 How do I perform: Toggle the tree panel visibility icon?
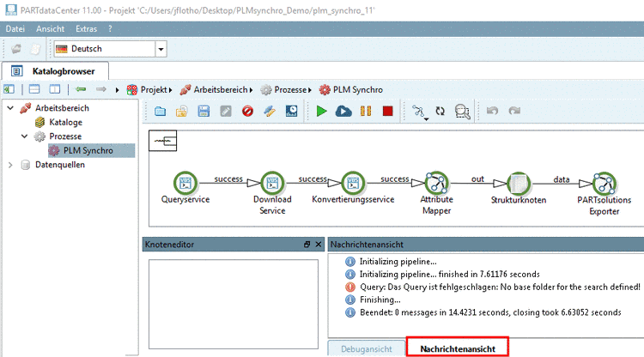(9, 89)
